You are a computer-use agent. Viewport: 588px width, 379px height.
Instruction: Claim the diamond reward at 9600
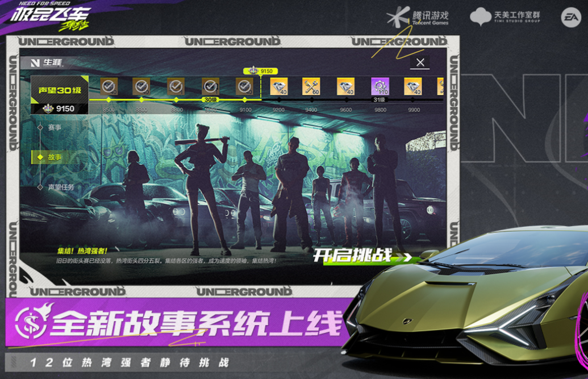346,86
